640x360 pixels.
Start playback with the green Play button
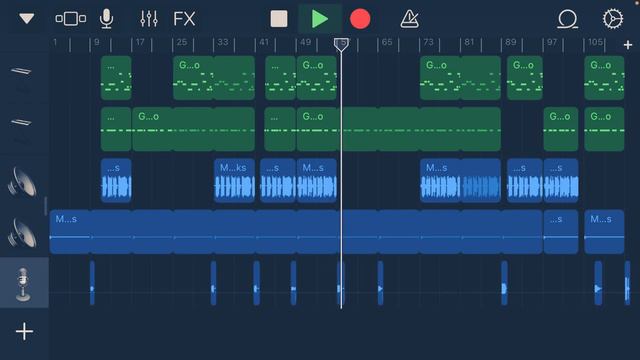pos(320,19)
